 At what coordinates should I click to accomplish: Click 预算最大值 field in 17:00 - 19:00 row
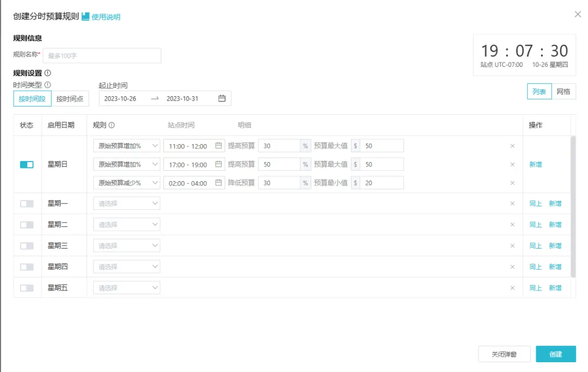[x=382, y=164]
